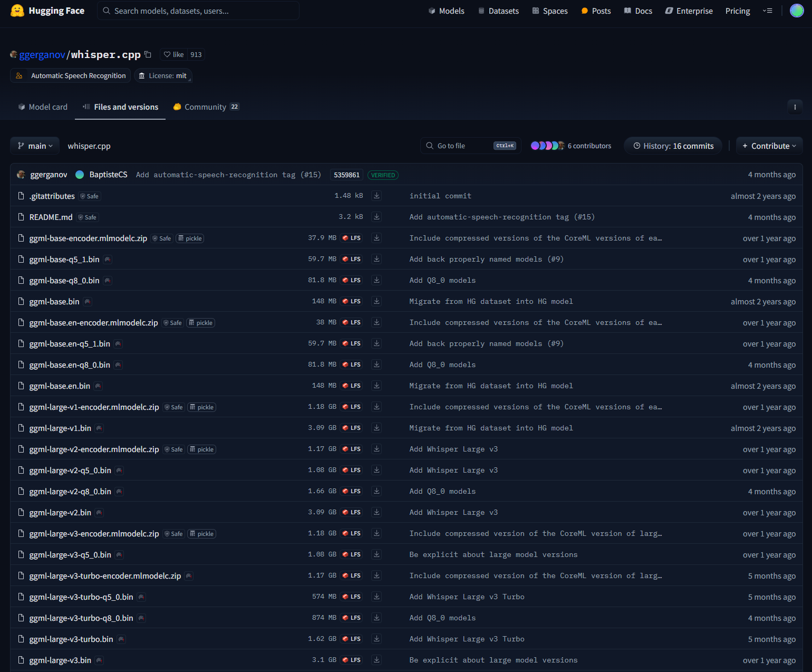Open commit hash 5359861
Image resolution: width=812 pixels, height=672 pixels.
(346, 175)
